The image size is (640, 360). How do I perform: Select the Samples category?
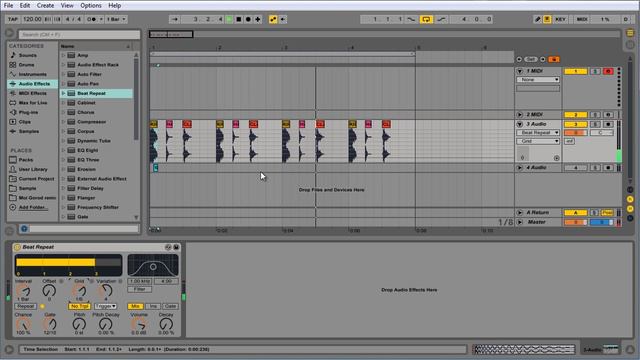[29, 131]
